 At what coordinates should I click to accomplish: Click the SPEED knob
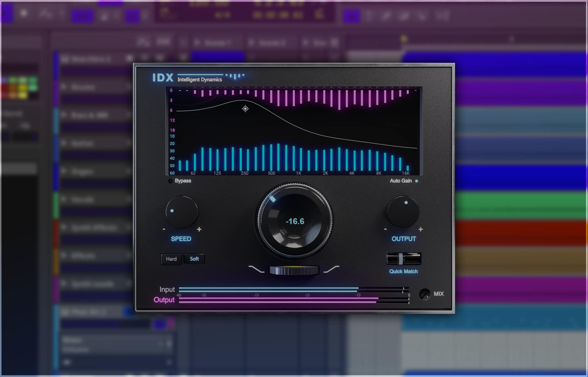tap(182, 211)
